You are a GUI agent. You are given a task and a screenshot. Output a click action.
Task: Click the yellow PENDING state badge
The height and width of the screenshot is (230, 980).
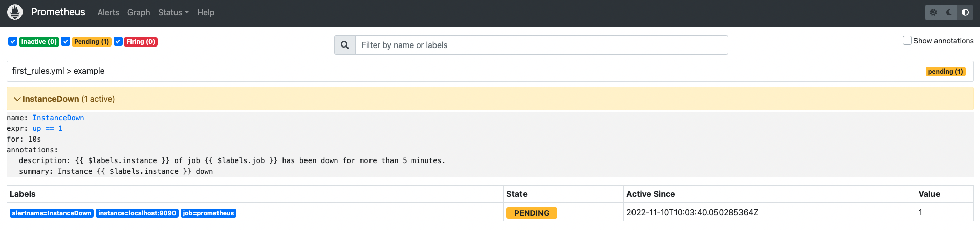[x=532, y=213]
